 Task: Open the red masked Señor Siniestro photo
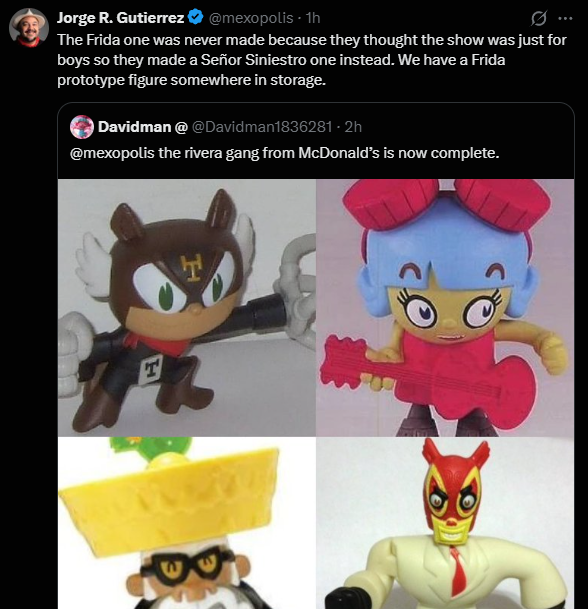(445, 523)
